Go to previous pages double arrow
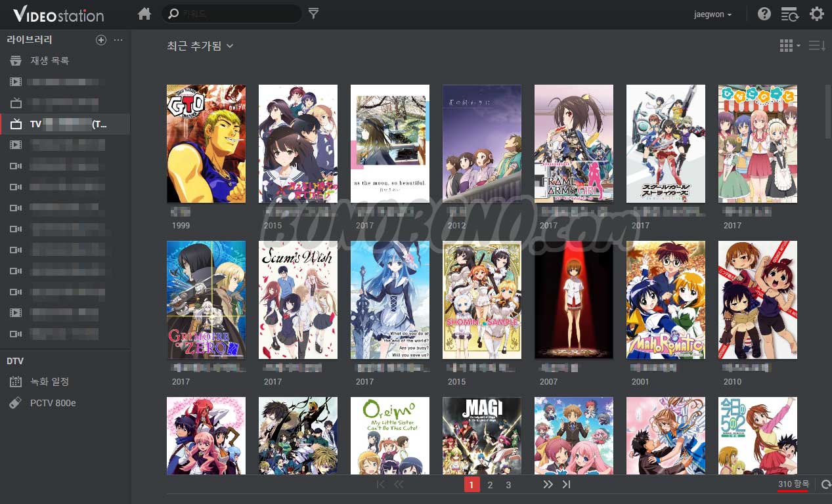 coord(399,485)
